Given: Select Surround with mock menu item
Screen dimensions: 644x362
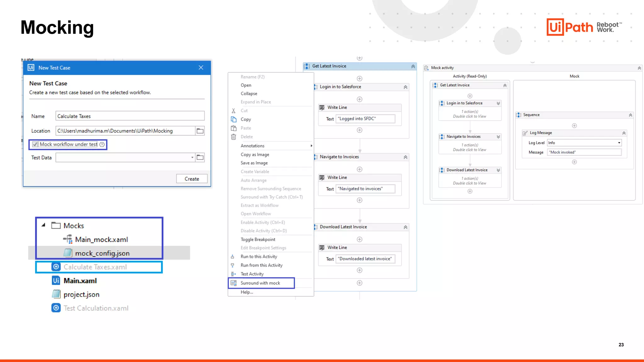Looking at the screenshot, I should point(260,283).
